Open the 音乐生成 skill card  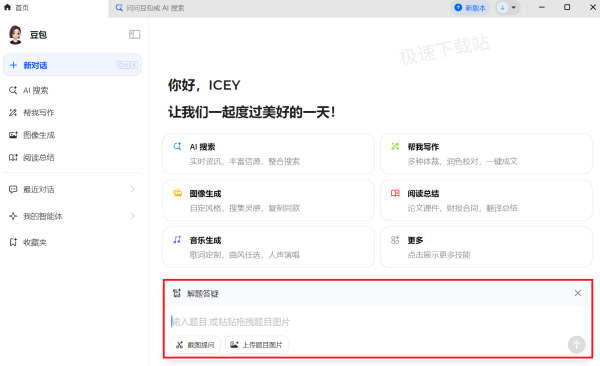coord(268,247)
